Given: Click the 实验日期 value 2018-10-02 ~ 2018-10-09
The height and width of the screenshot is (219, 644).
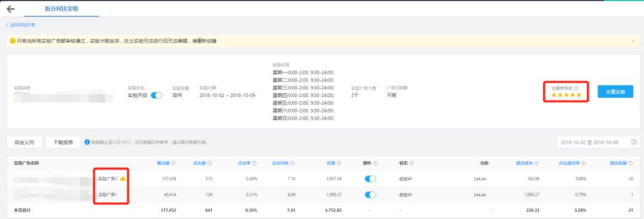Looking at the screenshot, I should (227, 95).
